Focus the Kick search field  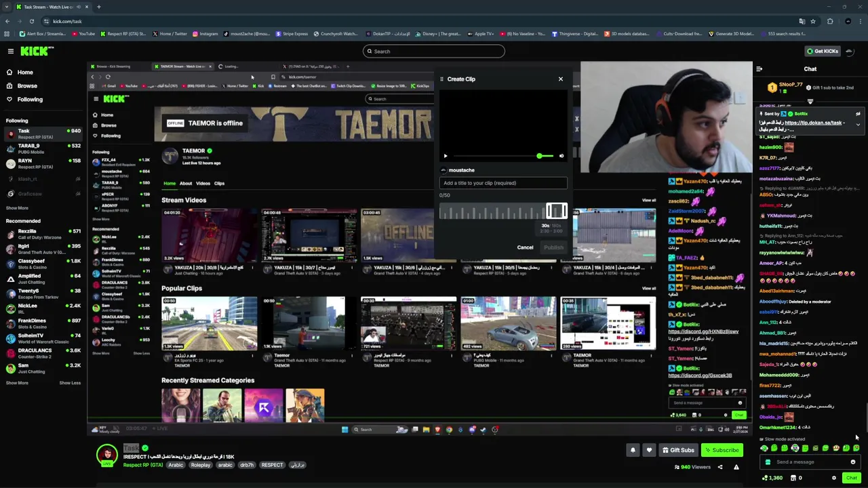434,51
